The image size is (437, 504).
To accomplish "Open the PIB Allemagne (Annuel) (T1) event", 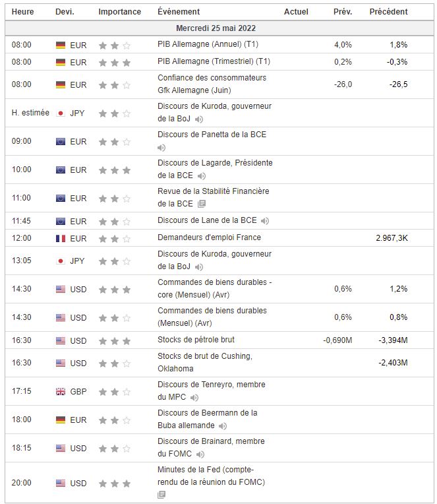I will coord(208,45).
